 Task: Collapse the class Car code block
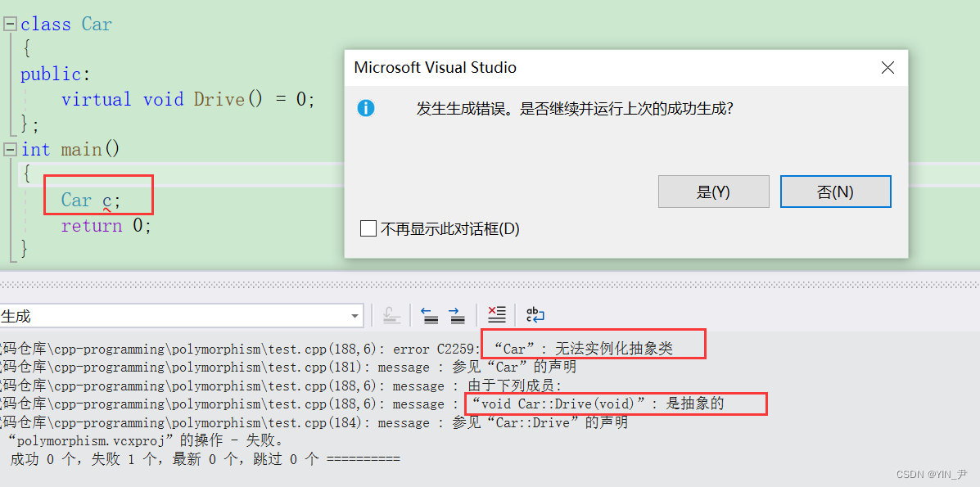(10, 25)
